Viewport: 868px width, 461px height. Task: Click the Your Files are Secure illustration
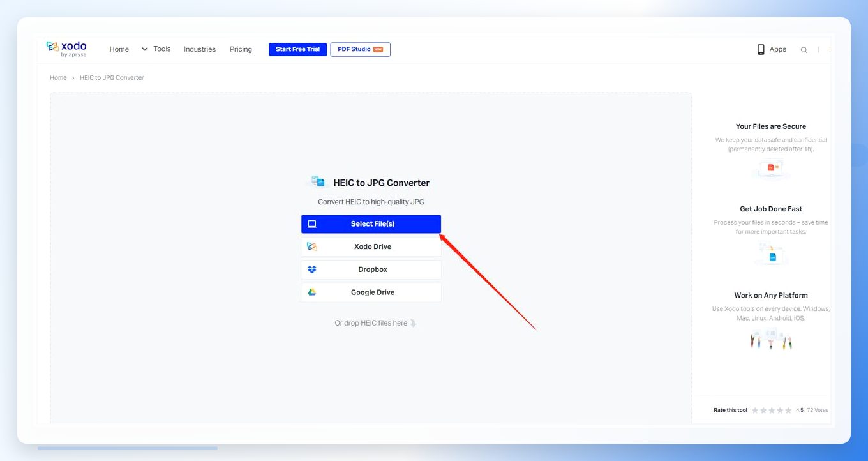pos(771,169)
